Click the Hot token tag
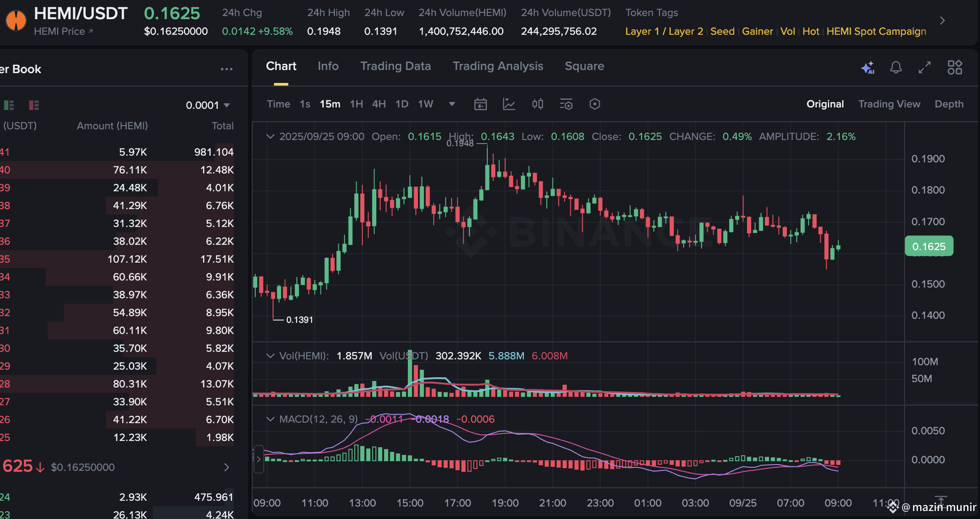Screen dimensions: 980x519 (x=811, y=32)
